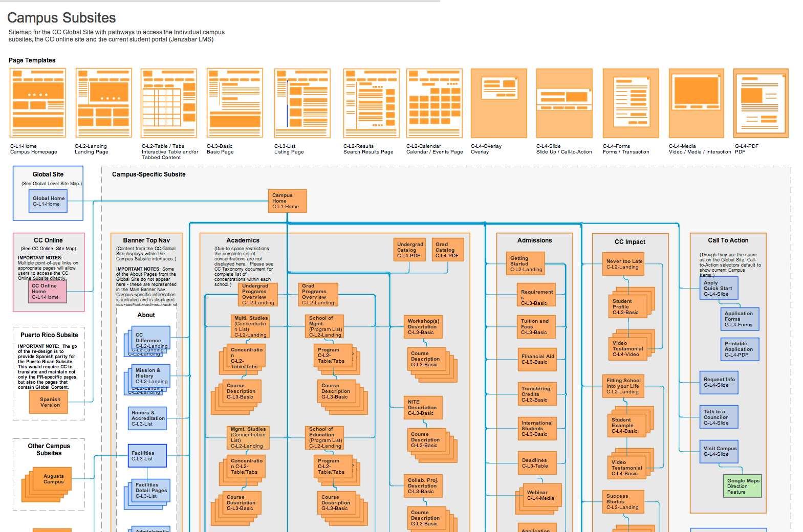
Task: Open the G-L4-PDF template thumbnail
Action: click(761, 103)
